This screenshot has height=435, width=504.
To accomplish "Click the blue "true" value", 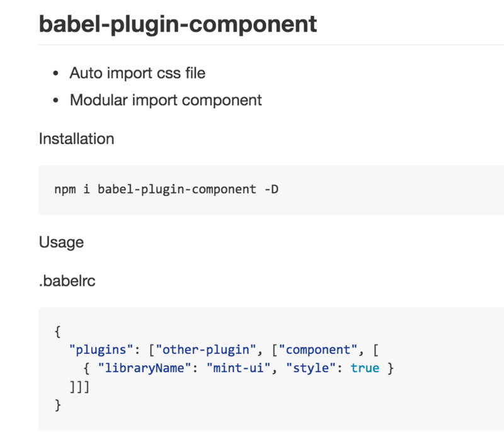I will coord(365,368).
